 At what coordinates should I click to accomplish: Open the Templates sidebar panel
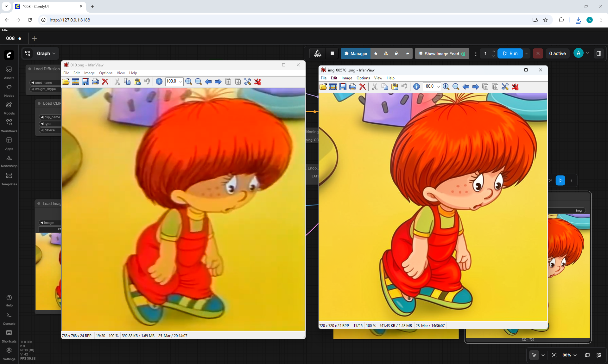click(x=9, y=179)
